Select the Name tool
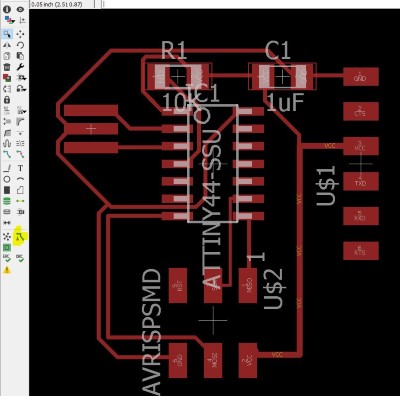 (x=7, y=111)
